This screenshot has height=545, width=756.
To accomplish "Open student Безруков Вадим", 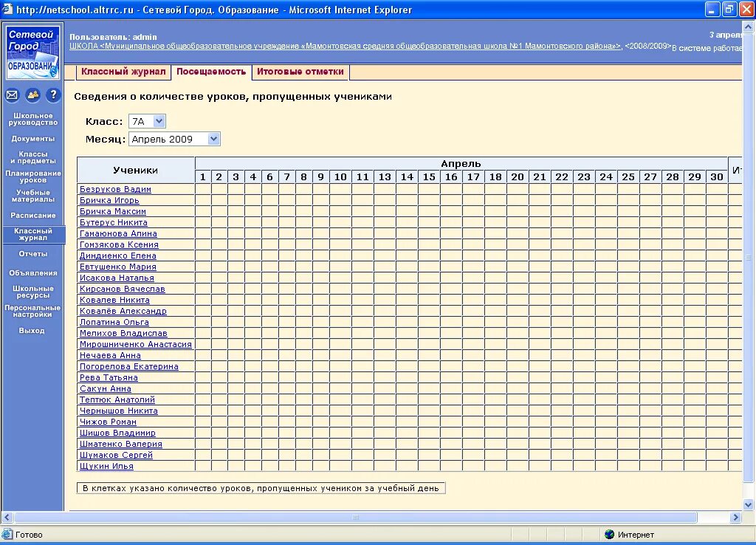I will [x=115, y=189].
